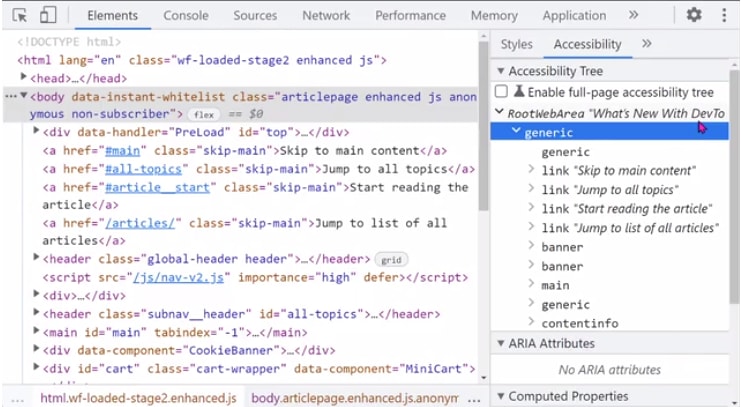Collapse the selected generic node
Screen dimensions: 741x407
pyautogui.click(x=516, y=131)
